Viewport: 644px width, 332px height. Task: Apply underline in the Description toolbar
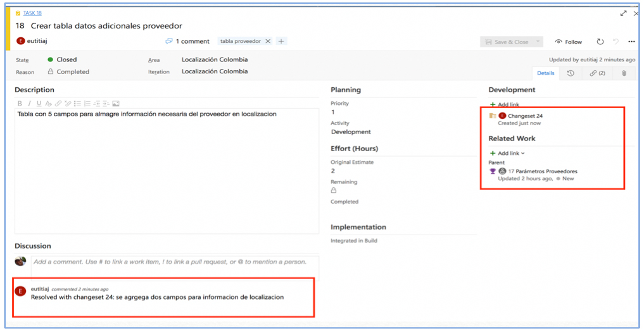[39, 104]
